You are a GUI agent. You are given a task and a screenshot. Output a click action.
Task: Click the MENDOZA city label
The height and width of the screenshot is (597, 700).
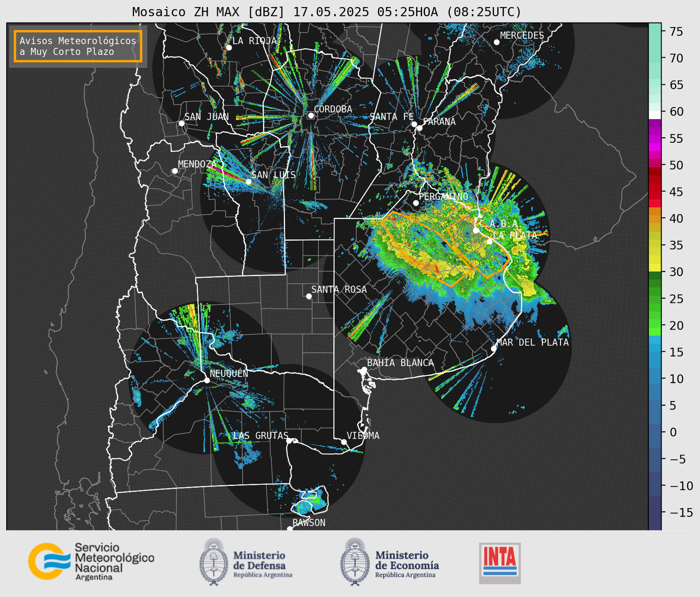197,164
